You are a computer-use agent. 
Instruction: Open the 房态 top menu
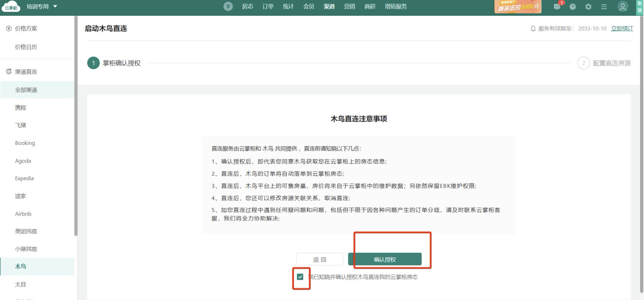coord(247,7)
